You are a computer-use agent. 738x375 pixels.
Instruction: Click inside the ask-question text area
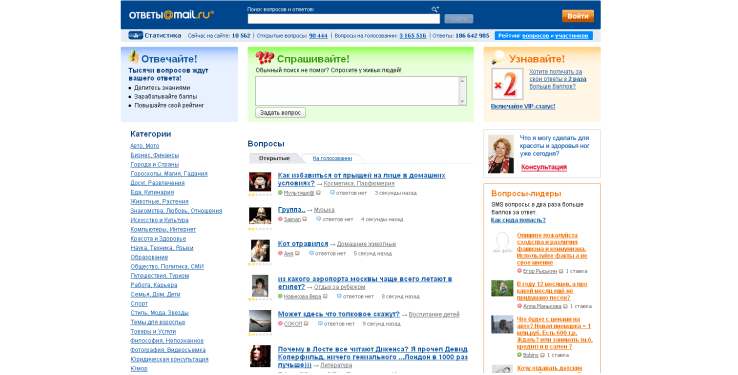[x=357, y=91]
